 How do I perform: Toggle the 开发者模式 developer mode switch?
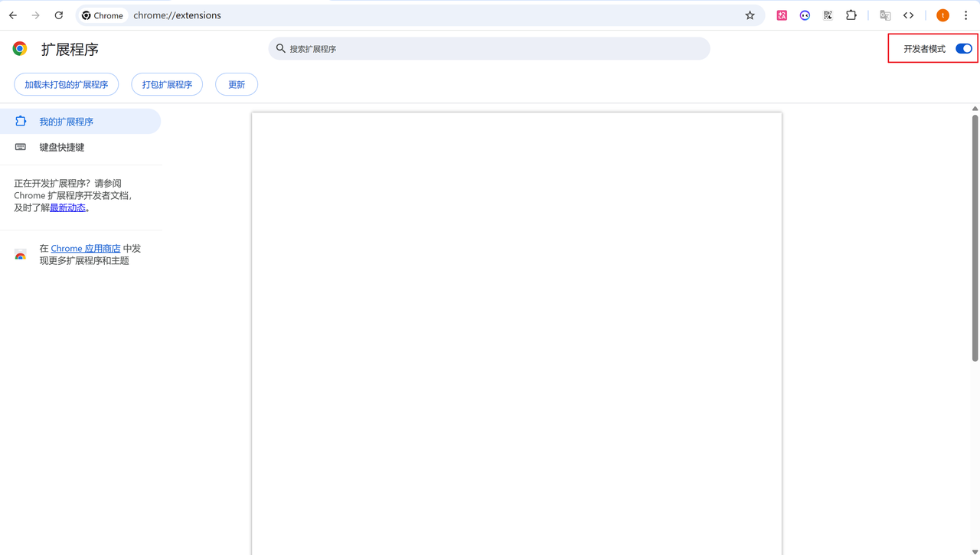pos(963,49)
